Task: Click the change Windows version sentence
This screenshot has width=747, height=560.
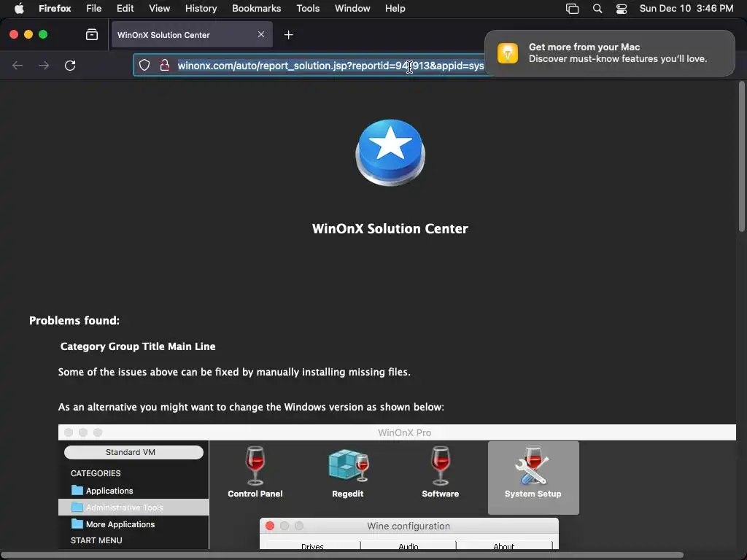Action: (x=251, y=407)
